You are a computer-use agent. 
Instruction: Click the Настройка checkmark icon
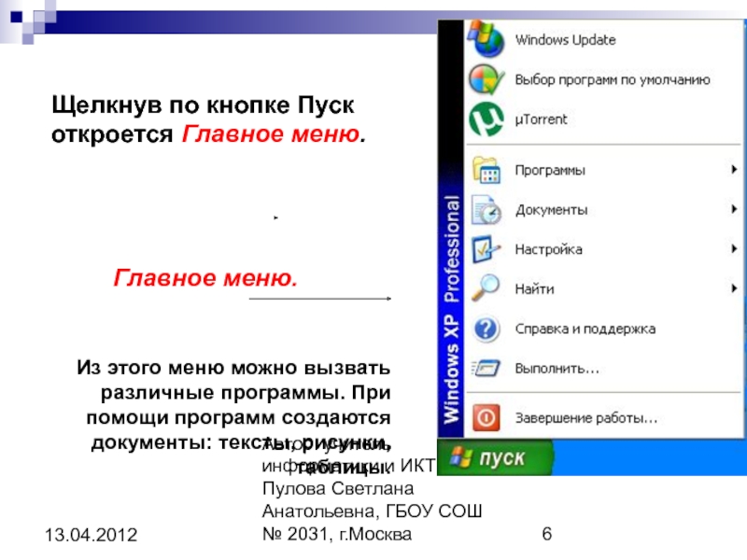(486, 249)
